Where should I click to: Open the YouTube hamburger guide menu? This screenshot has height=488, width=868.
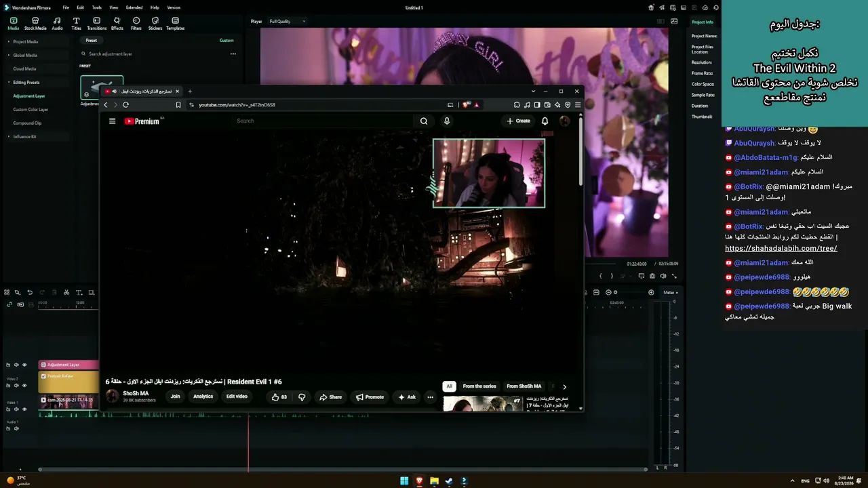point(112,121)
